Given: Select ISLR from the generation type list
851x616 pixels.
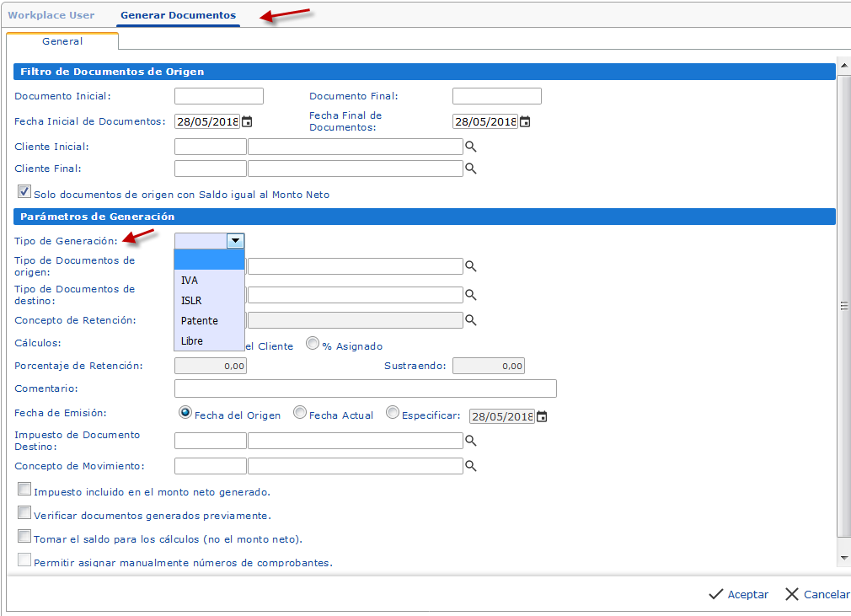Looking at the screenshot, I should [191, 300].
